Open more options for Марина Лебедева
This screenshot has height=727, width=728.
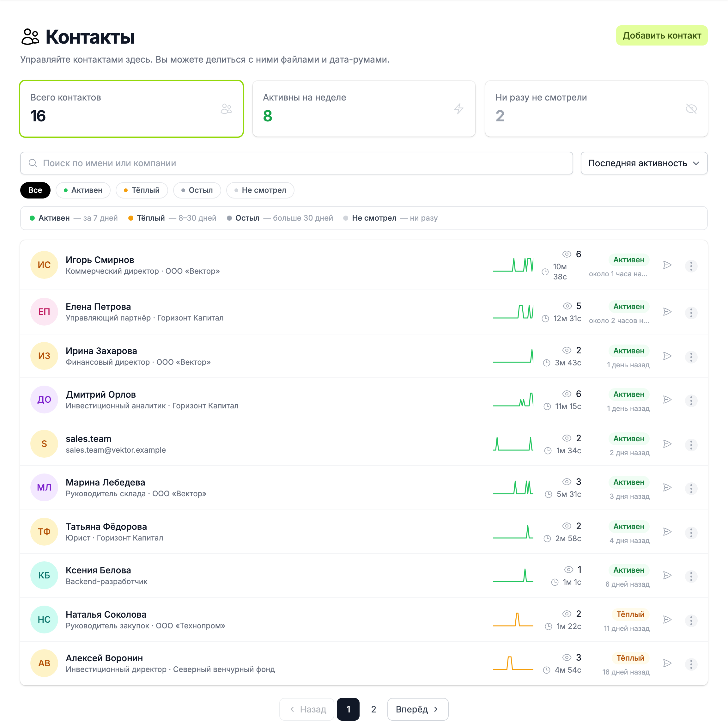point(691,488)
